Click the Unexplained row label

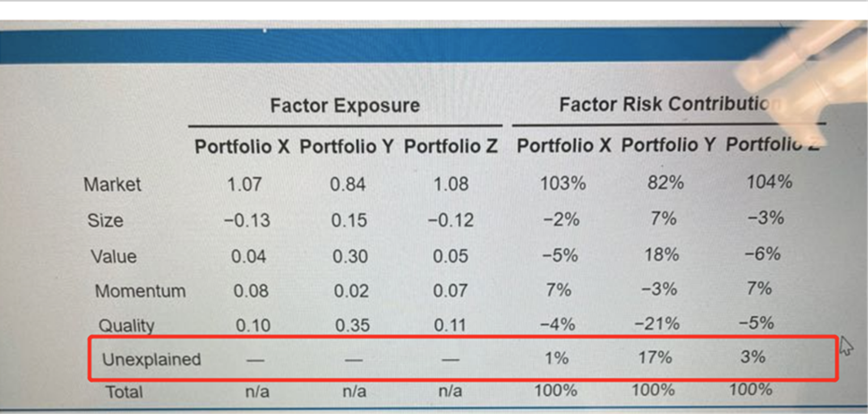point(151,360)
